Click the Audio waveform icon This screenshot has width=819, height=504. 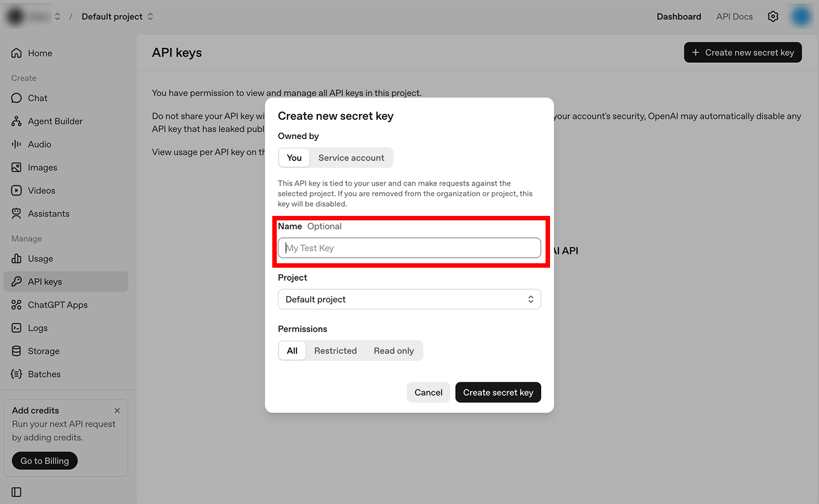17,144
